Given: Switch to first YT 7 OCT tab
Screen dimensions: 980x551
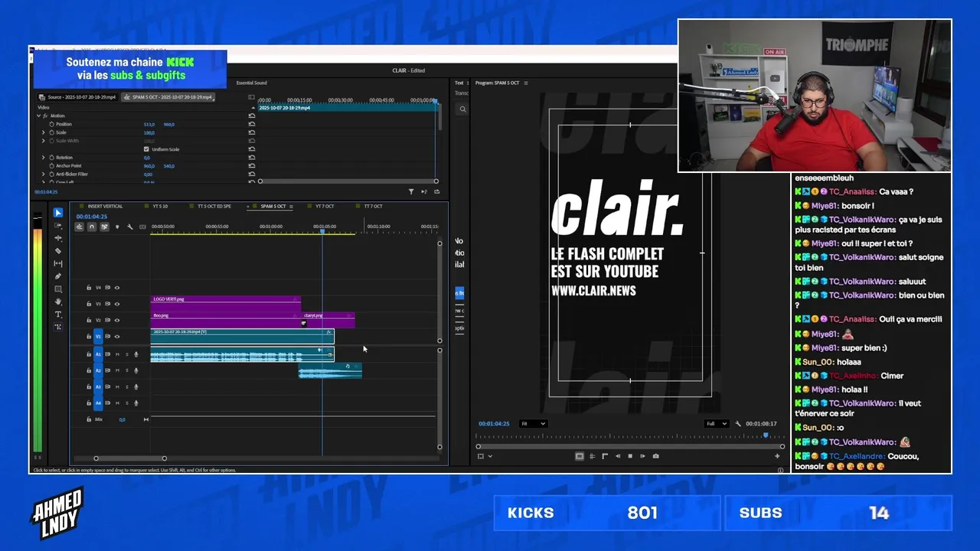Looking at the screenshot, I should coord(325,207).
